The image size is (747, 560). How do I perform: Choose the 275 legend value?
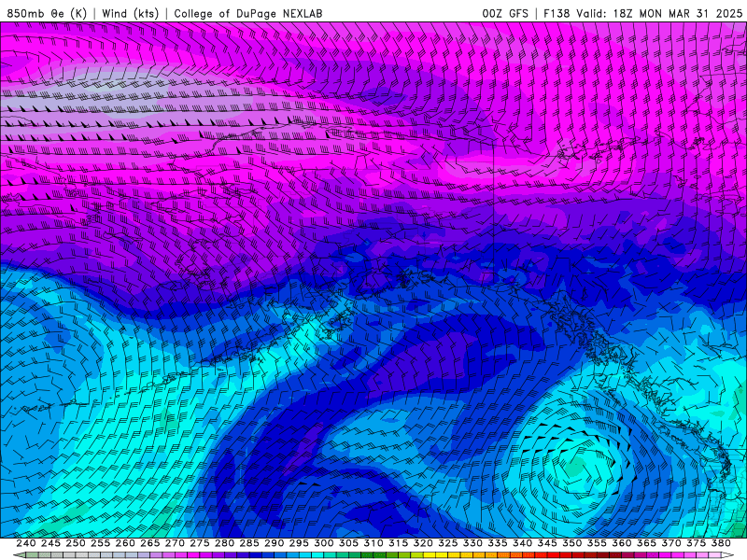(199, 543)
